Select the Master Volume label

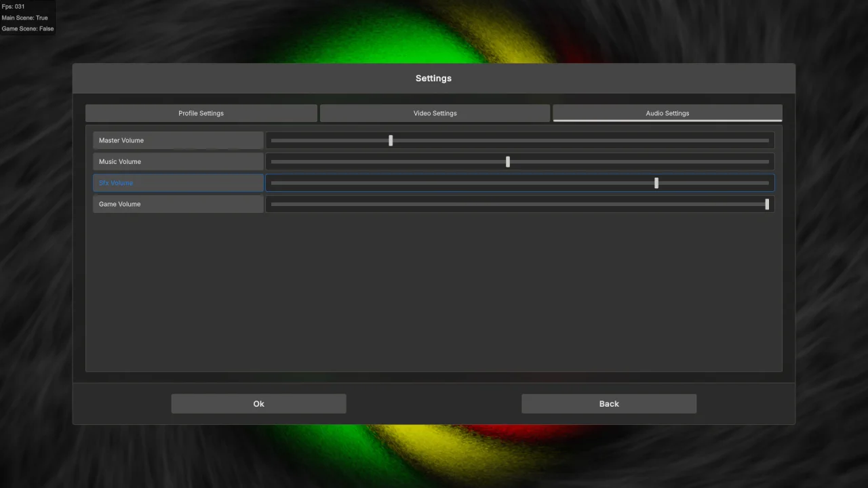[x=178, y=140]
